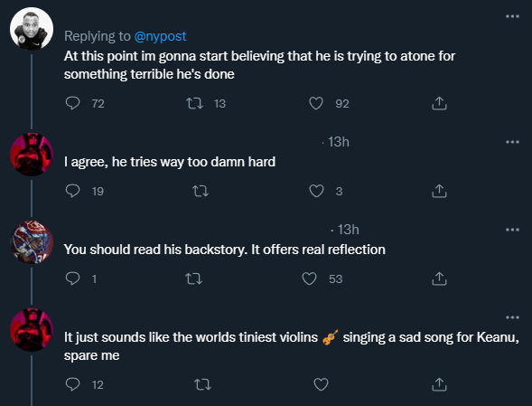The width and height of the screenshot is (532, 406).
Task: Reply to 'he tries way too damn hard'
Action: pos(72,191)
